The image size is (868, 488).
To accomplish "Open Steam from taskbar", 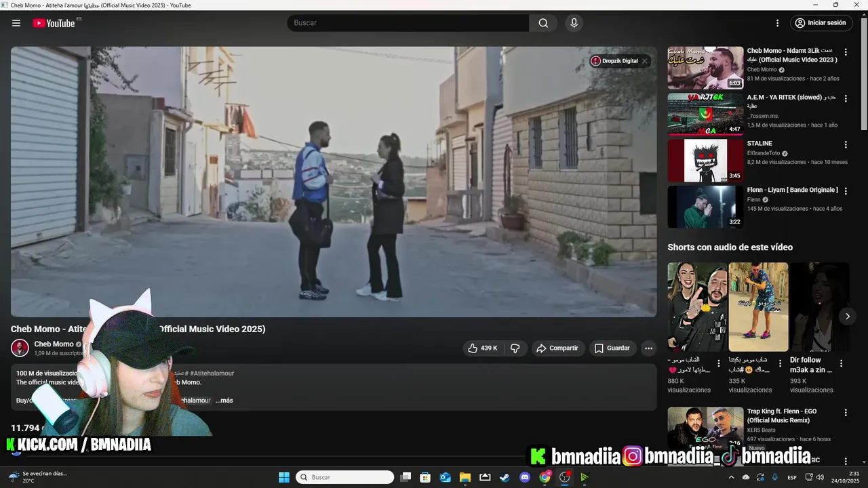I will click(505, 477).
